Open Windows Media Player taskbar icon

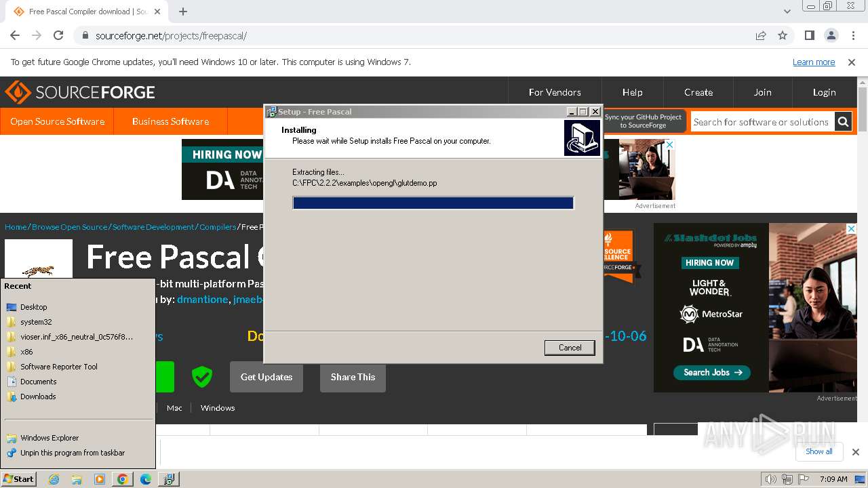tap(100, 479)
